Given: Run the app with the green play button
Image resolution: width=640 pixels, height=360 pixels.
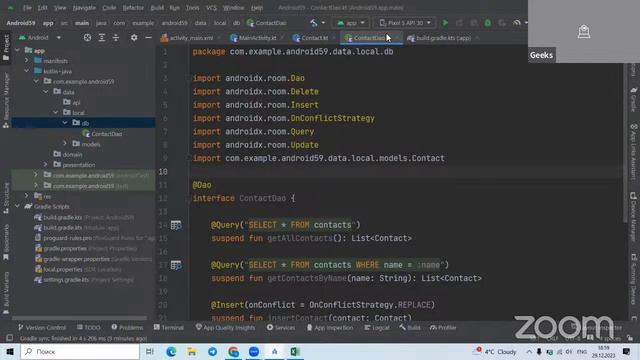Looking at the screenshot, I should tap(445, 23).
